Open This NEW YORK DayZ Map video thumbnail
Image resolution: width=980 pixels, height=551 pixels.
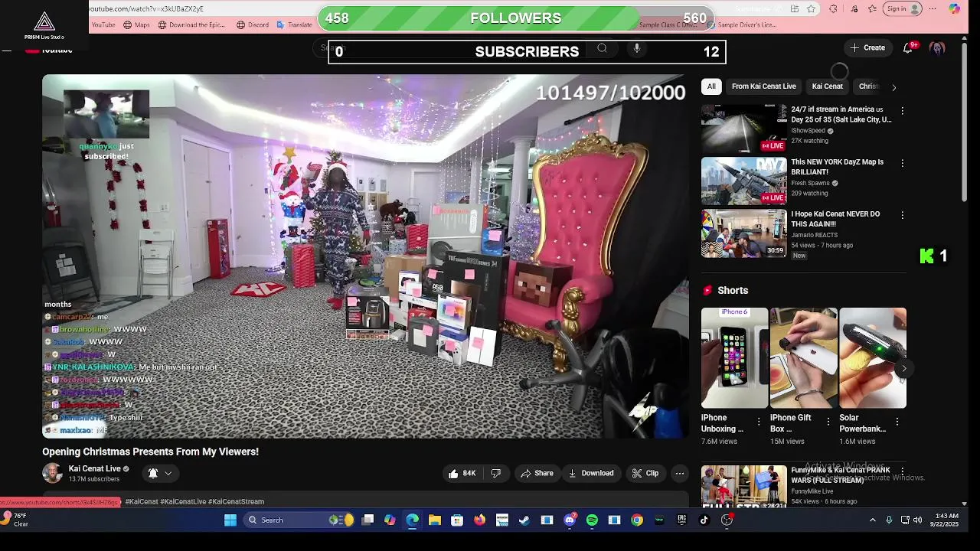[744, 181]
